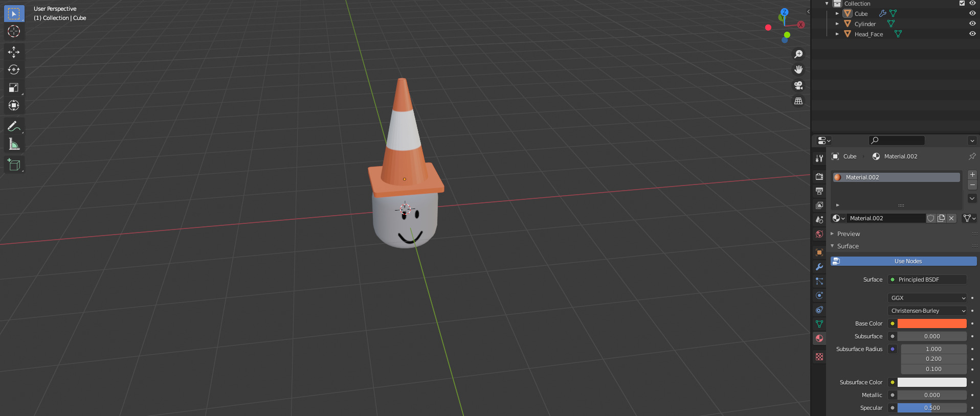The image size is (980, 416).
Task: Open the material link mesh-data dropdown
Action: [x=969, y=218]
